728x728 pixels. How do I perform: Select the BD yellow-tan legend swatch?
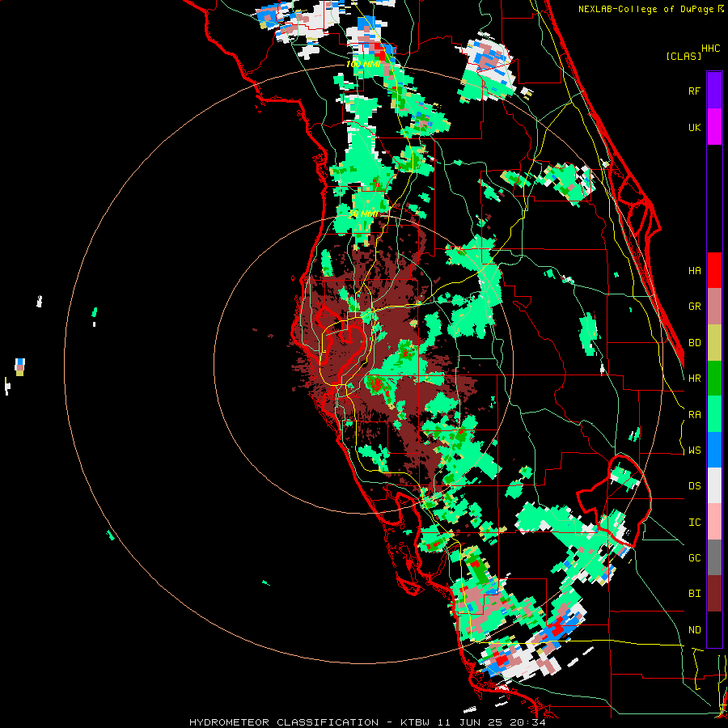point(714,343)
